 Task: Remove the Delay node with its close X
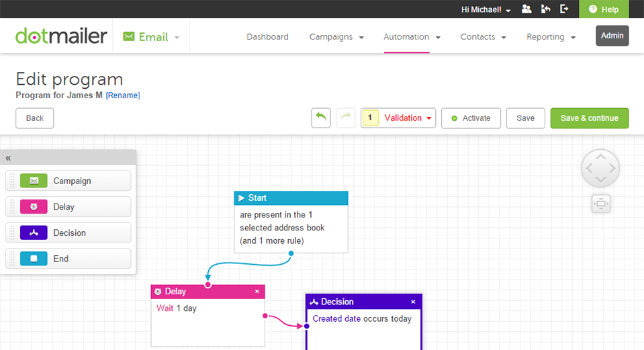[x=257, y=292]
